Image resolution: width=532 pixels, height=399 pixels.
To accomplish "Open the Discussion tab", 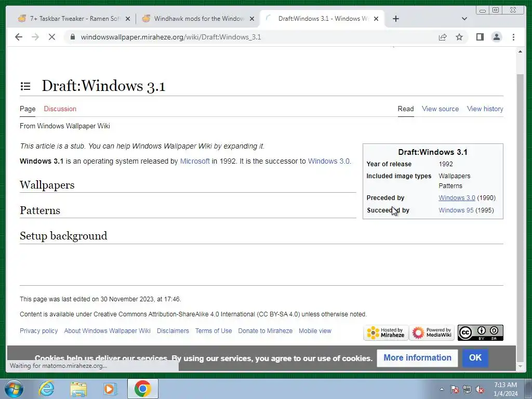I will (60, 109).
